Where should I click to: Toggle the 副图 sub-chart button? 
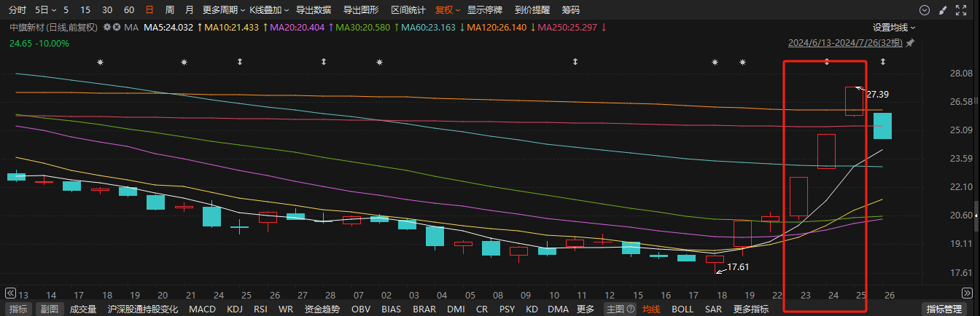click(x=49, y=309)
